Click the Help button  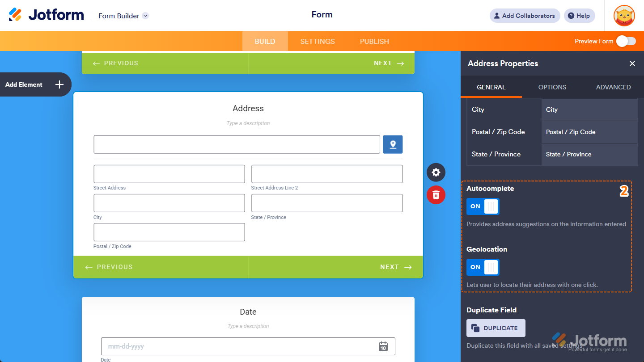click(579, 16)
